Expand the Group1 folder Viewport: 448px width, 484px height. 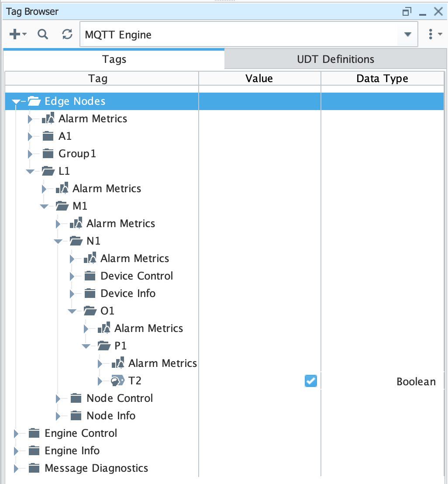pos(30,154)
